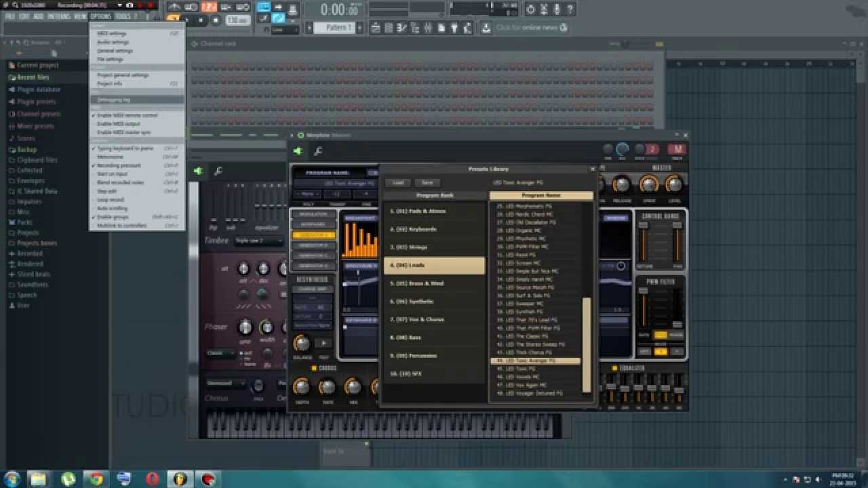
Task: Select Strings program bank
Action: tap(434, 247)
